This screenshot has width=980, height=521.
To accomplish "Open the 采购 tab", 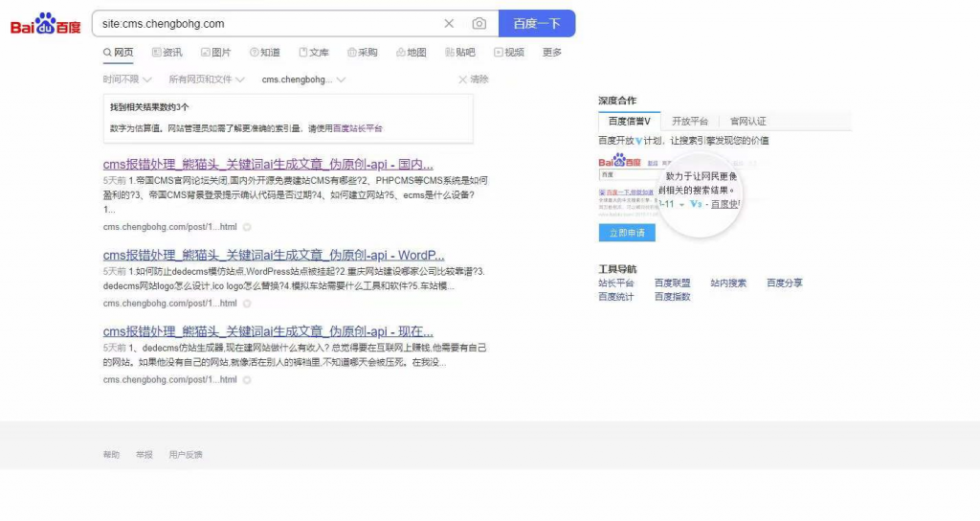I will tap(363, 53).
